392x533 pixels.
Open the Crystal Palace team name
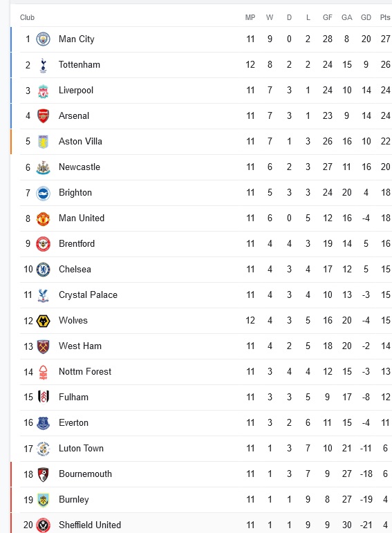point(88,294)
